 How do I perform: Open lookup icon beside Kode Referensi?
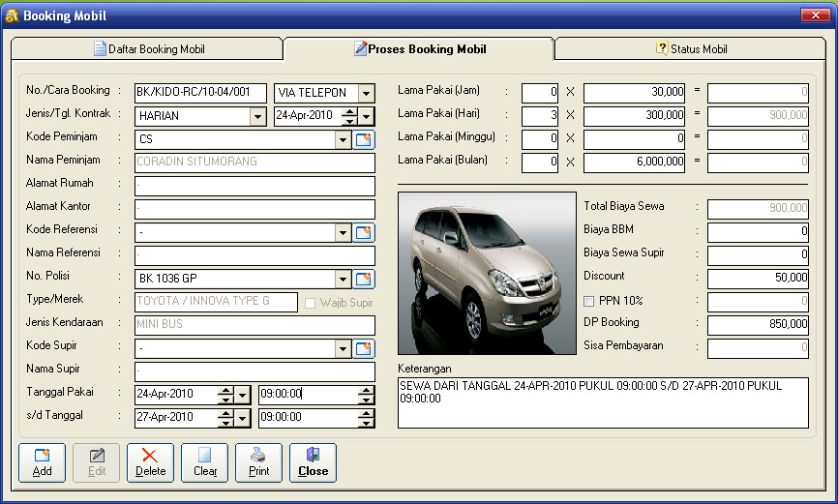[x=364, y=233]
